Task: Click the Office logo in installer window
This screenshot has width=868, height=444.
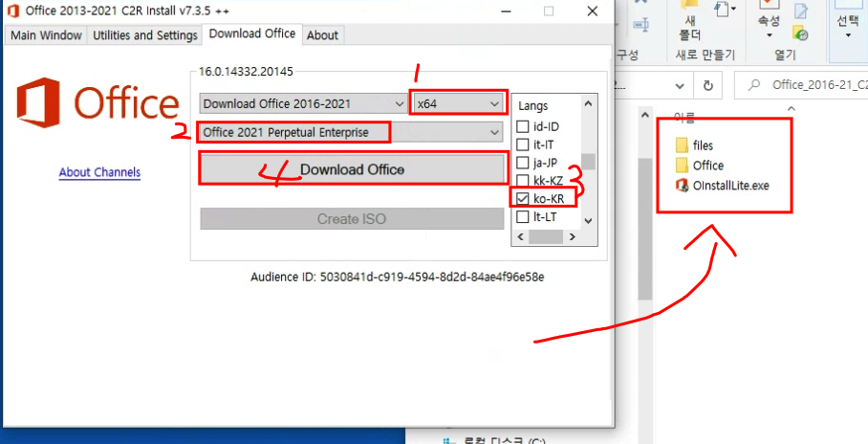Action: coord(98,103)
